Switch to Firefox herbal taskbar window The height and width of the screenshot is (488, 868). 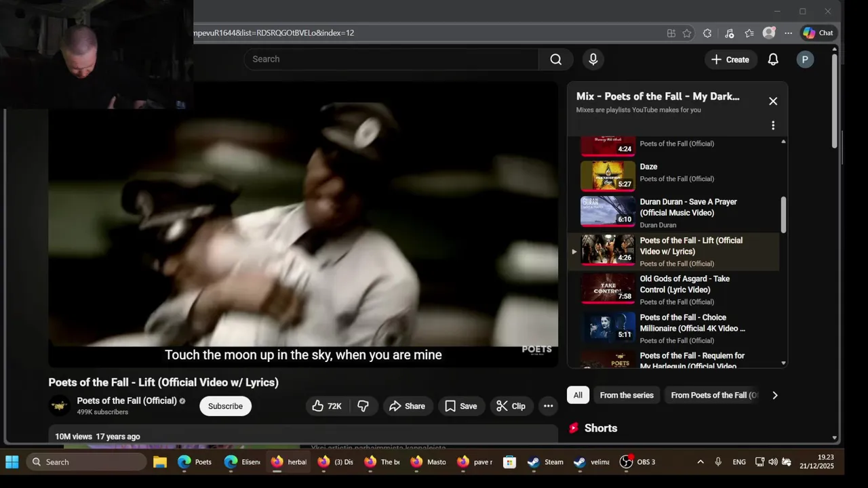click(289, 462)
